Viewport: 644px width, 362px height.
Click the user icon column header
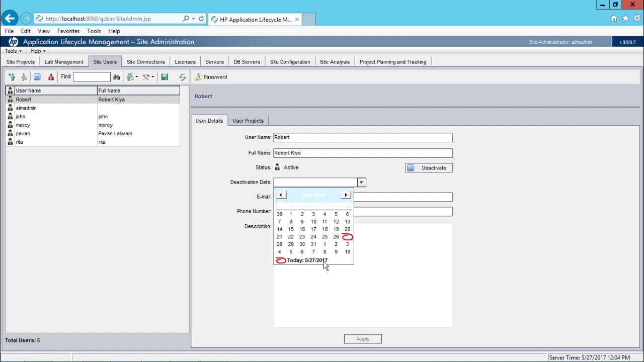click(10, 90)
